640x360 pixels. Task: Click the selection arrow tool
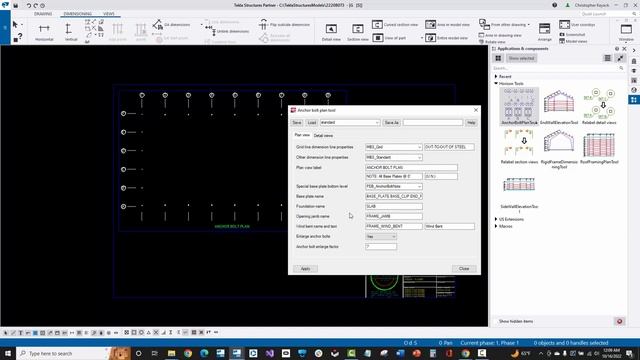pos(15,24)
